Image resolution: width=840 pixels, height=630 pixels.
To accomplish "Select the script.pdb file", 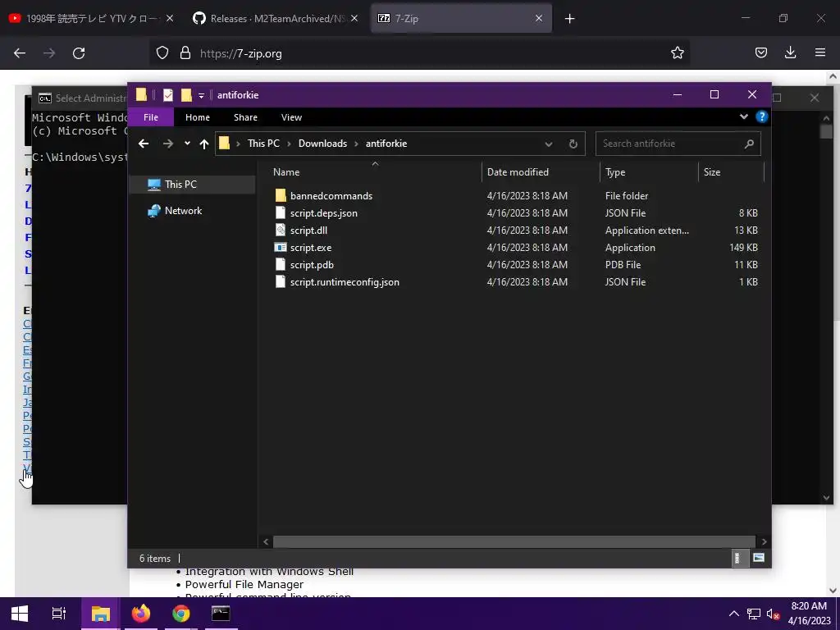I will [x=312, y=265].
